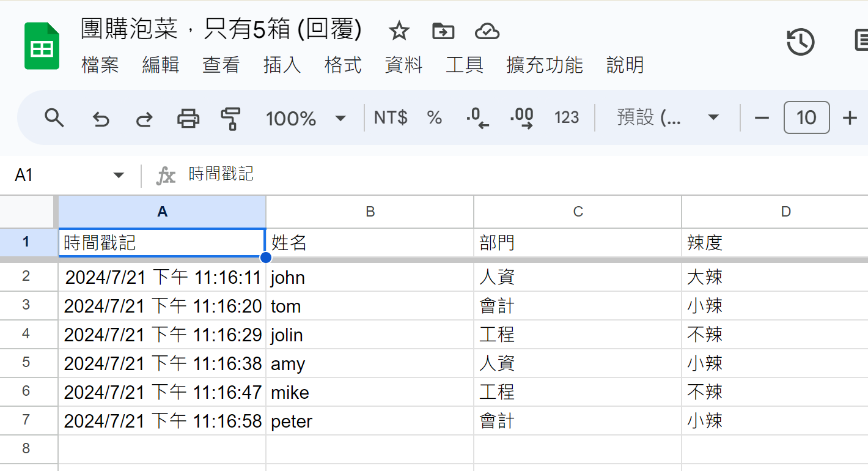Check the cloud save status icon
868x471 pixels.
[487, 31]
